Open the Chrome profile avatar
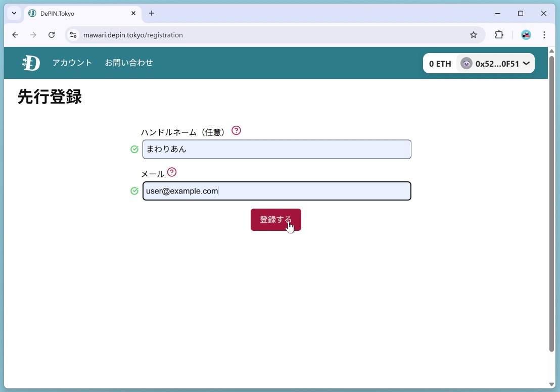The image size is (560, 392). 526,35
